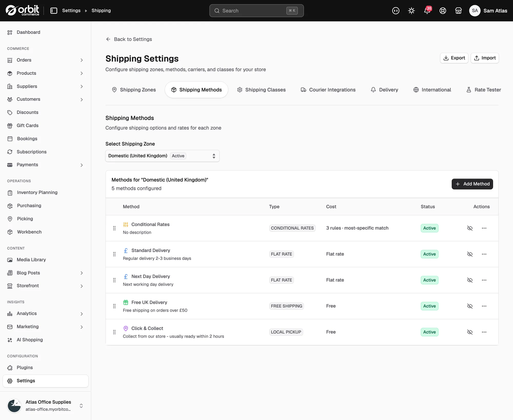Hide the Next Day Delivery method with the eye icon
Viewport: 513px width, 420px height.
[470, 280]
